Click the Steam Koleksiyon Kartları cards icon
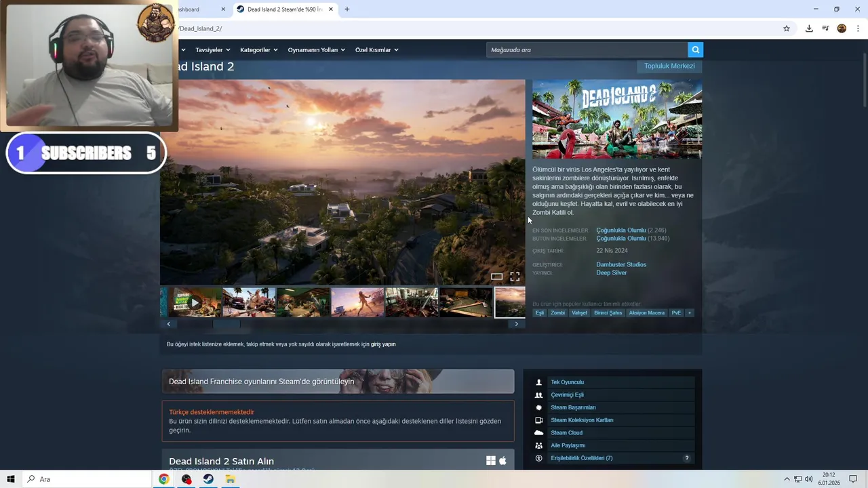 click(539, 420)
